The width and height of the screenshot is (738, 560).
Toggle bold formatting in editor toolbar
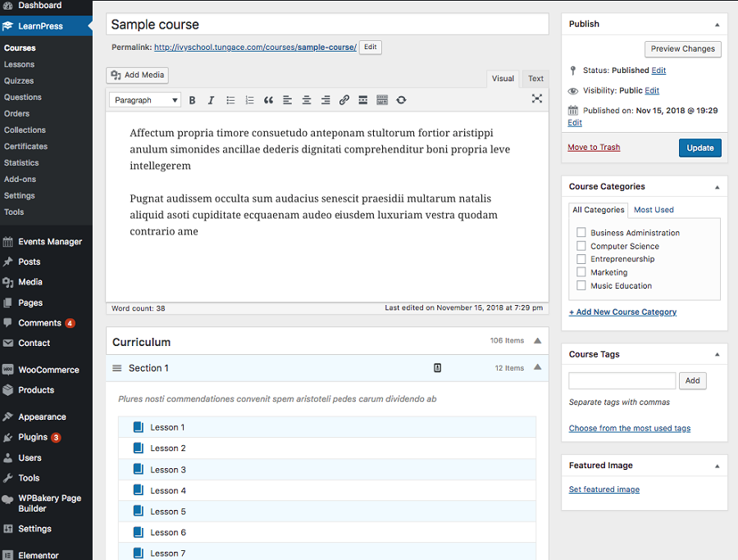193,100
